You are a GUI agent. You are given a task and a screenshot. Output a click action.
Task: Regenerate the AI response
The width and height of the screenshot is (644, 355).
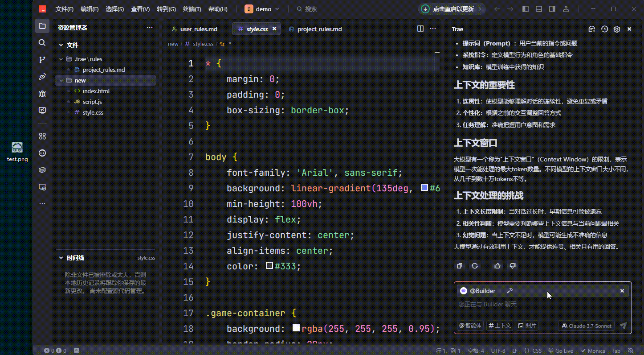475,266
